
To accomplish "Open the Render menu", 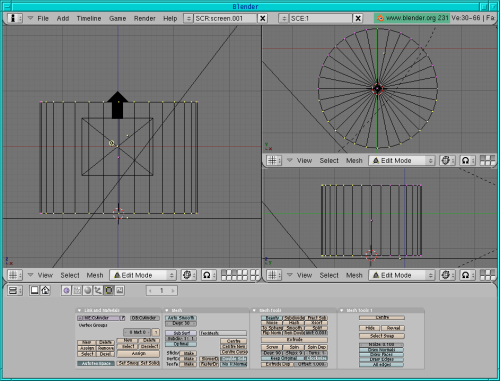I will tap(145, 18).
